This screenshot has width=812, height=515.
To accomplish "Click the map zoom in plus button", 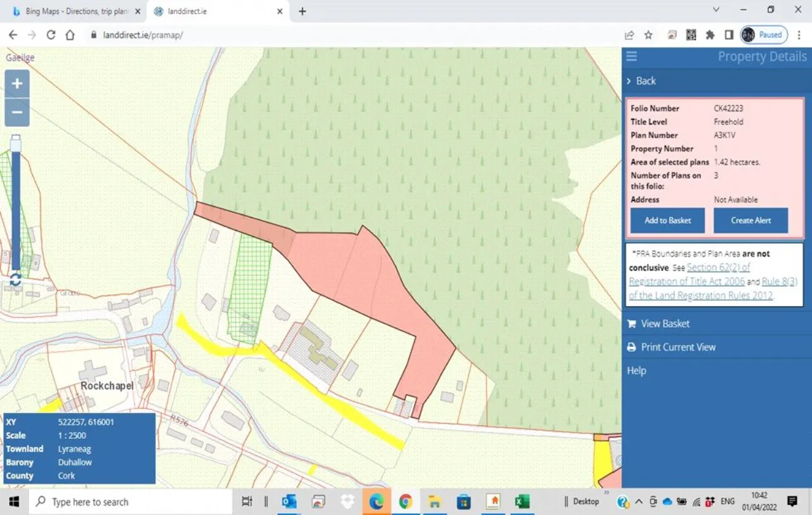I will (x=17, y=84).
